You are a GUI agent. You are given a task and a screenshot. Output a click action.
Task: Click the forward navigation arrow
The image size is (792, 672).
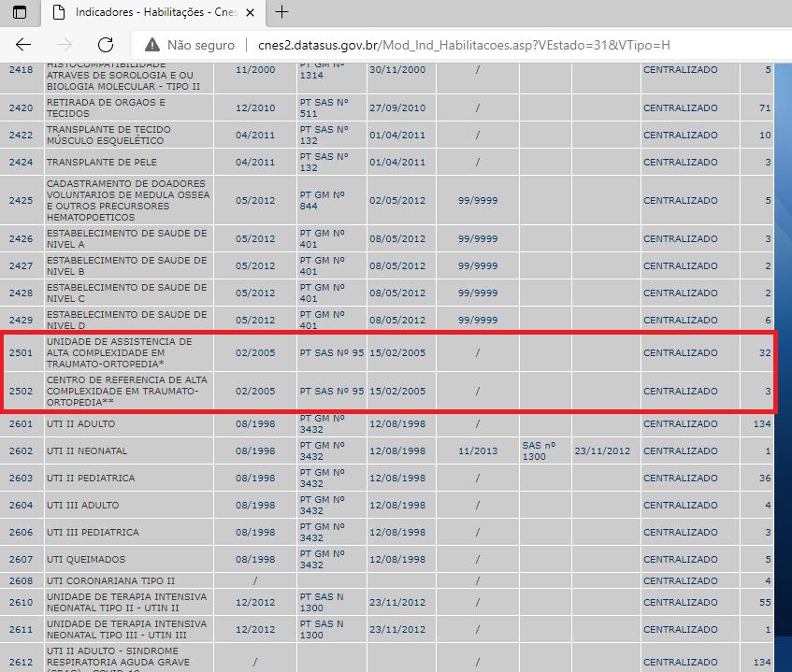(65, 45)
